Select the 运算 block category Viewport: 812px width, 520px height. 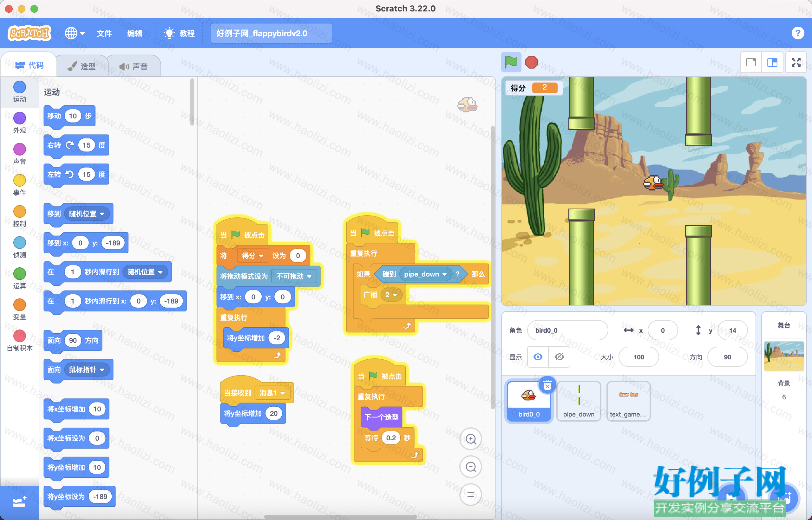pos(20,278)
